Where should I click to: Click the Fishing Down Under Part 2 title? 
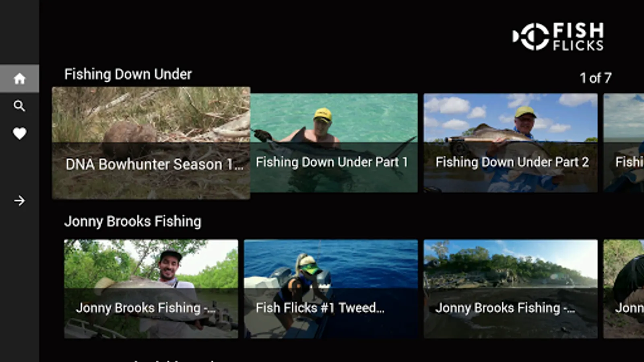(512, 162)
